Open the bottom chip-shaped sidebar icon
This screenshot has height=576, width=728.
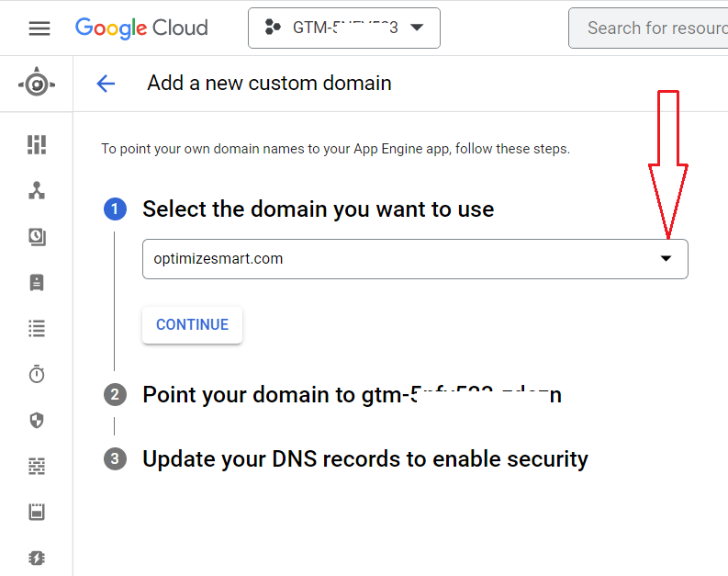(37, 558)
